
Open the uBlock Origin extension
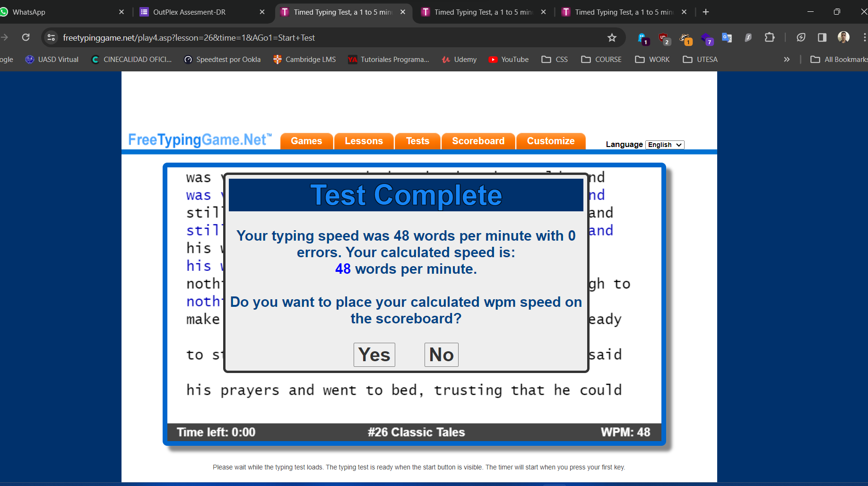coord(664,38)
